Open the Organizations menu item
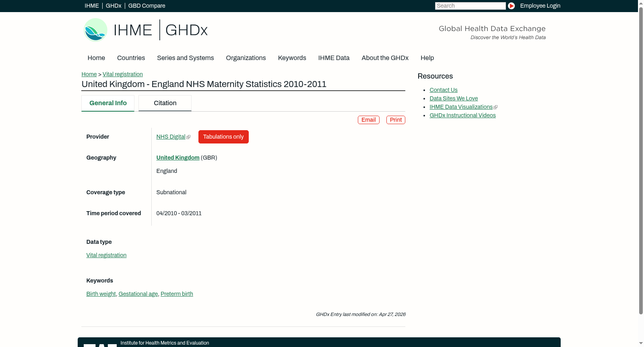 coord(246,58)
